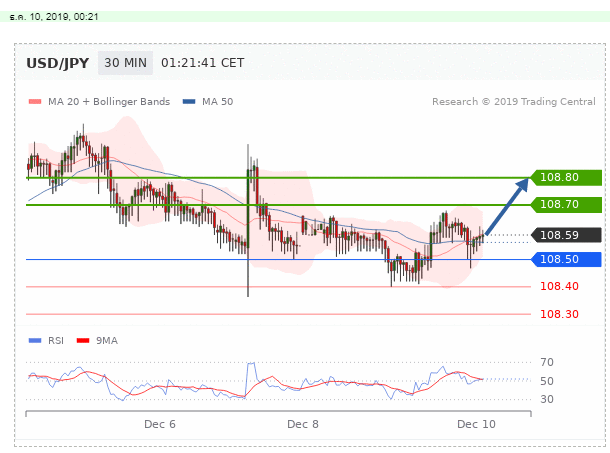Click the 108.40 support level label
Image resolution: width=610 pixels, height=453 pixels.
tap(559, 287)
